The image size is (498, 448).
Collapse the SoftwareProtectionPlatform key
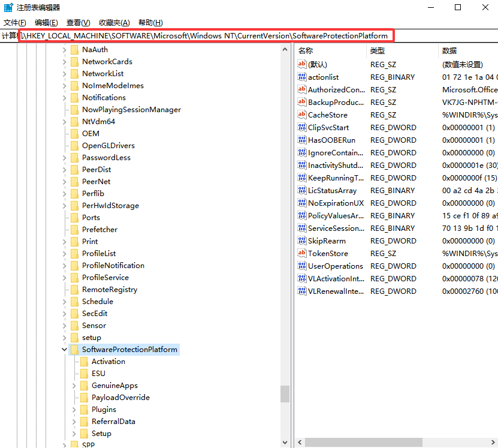[x=65, y=350]
